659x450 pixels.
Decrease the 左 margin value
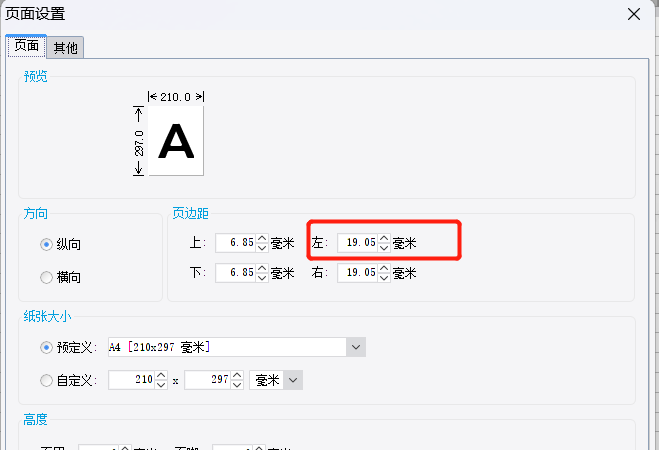pyautogui.click(x=384, y=247)
